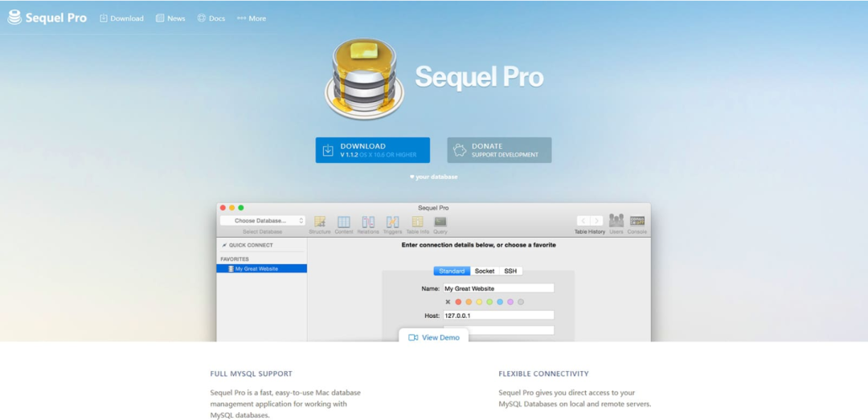Pick the green color label dot
The height and width of the screenshot is (420, 868).
pyautogui.click(x=489, y=302)
